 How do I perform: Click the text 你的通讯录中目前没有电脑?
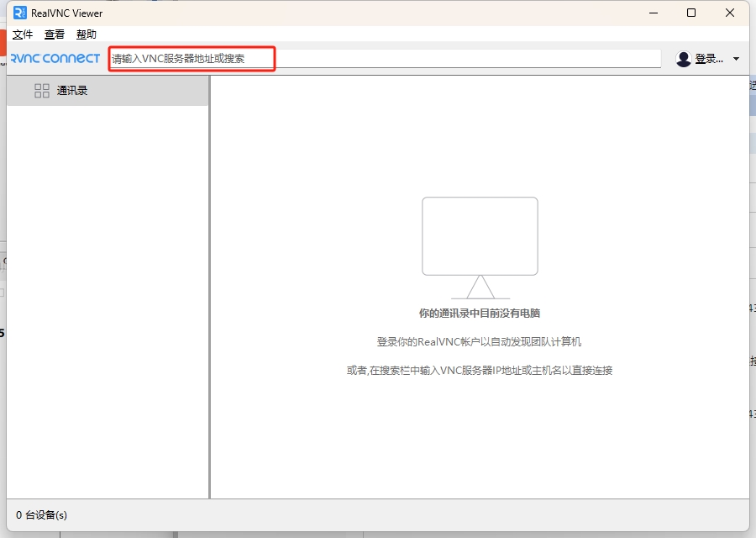coord(480,314)
